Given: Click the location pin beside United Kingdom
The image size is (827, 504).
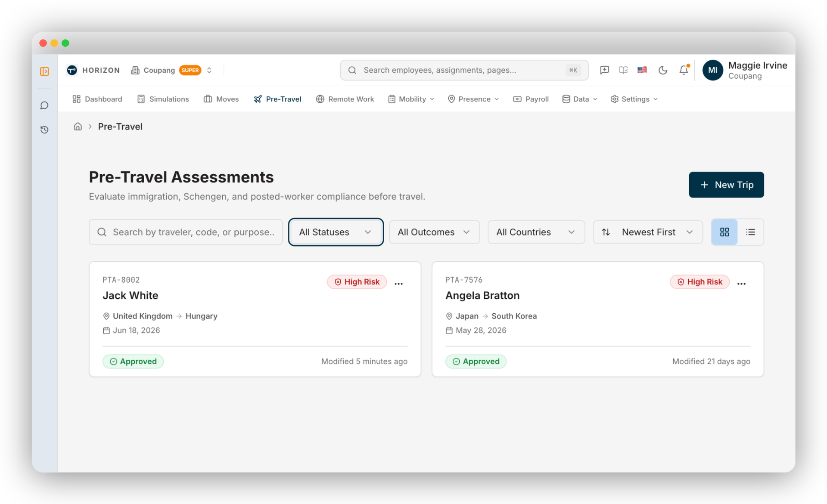Looking at the screenshot, I should 106,316.
